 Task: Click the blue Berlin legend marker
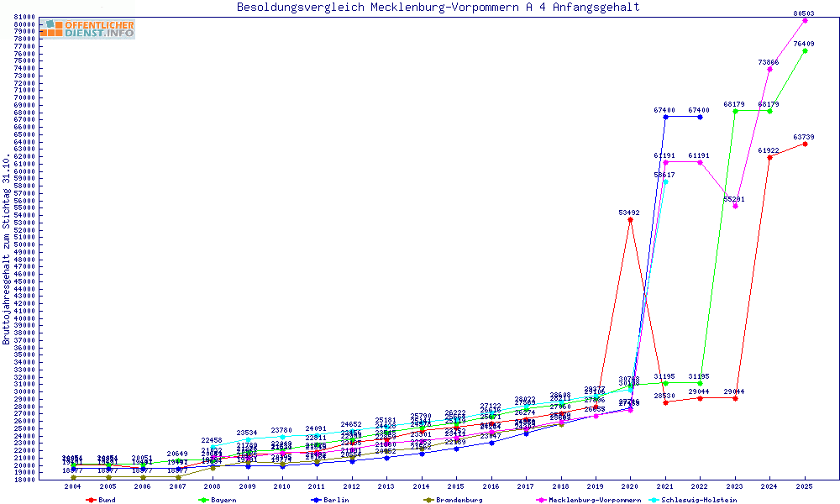point(315,500)
